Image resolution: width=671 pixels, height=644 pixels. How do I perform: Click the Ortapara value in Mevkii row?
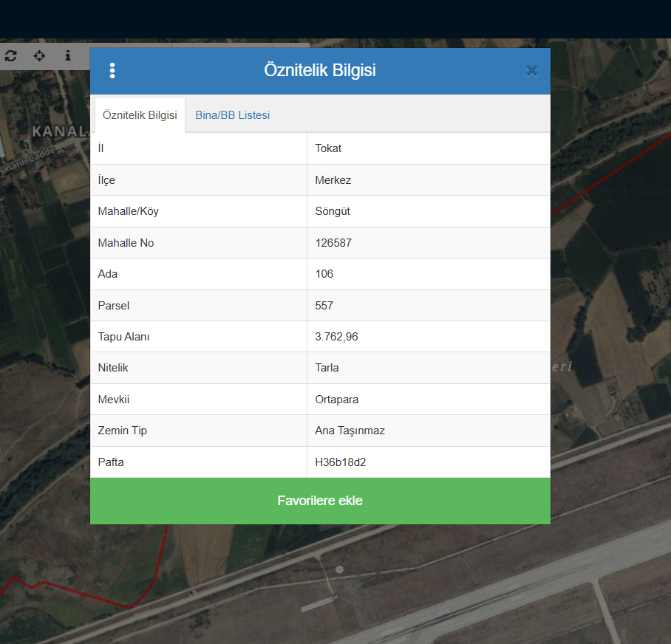pyautogui.click(x=337, y=400)
